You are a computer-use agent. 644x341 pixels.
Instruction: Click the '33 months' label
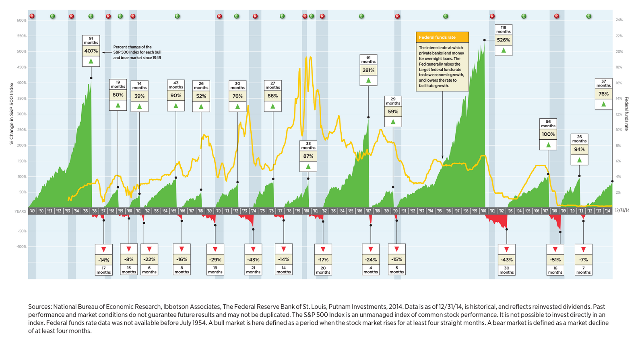[x=308, y=146]
